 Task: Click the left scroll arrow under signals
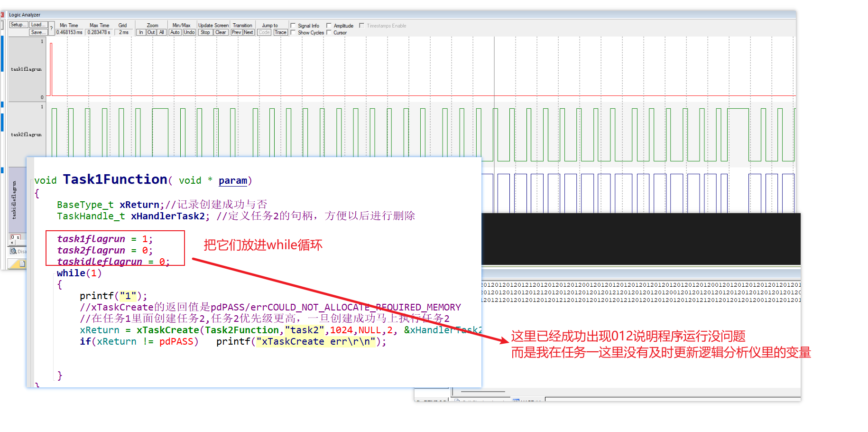[x=12, y=243]
